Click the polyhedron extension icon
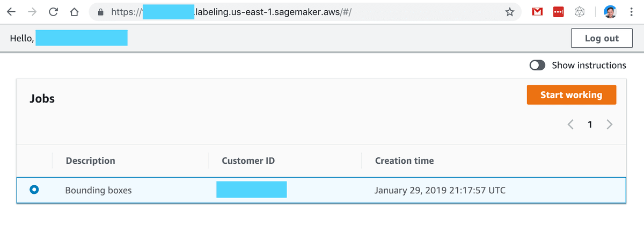This screenshot has height=225, width=644. pos(579,12)
